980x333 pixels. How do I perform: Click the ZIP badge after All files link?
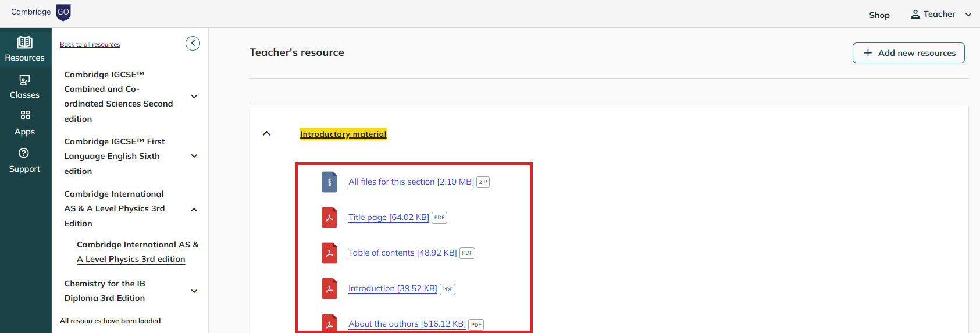(483, 182)
